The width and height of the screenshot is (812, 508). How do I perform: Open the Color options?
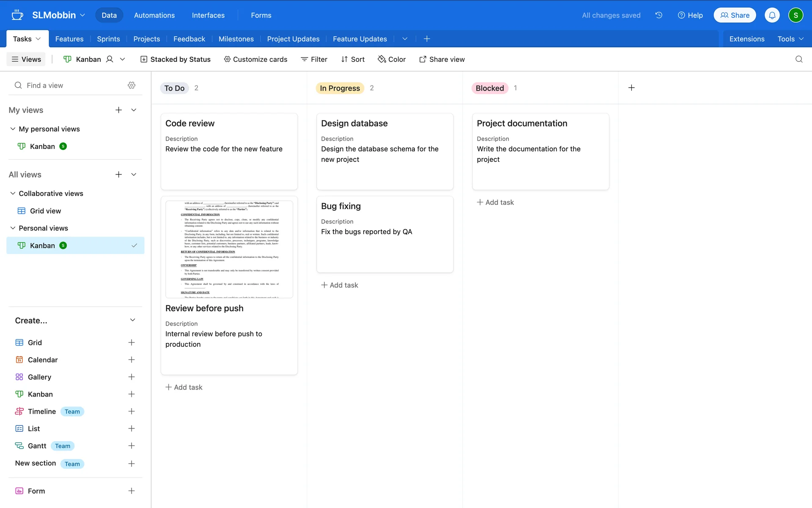click(392, 59)
